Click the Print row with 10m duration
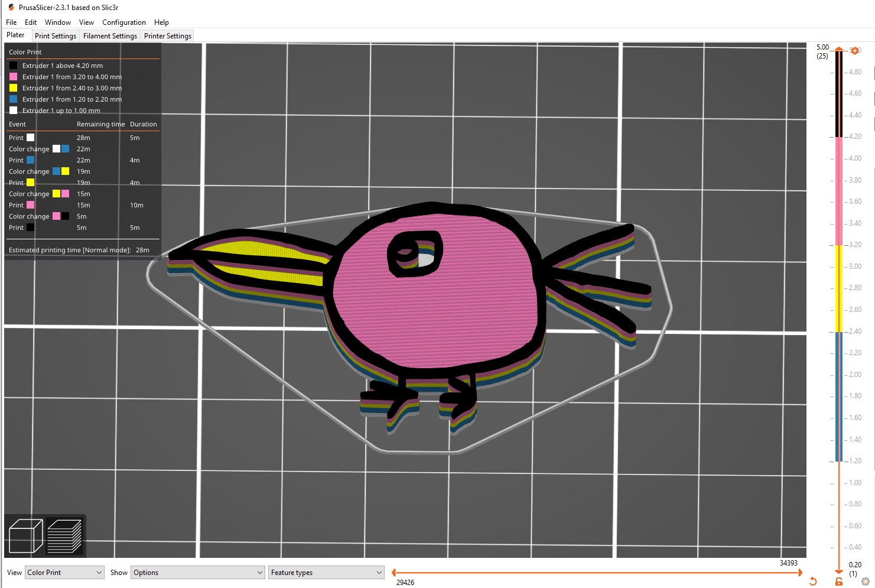Image resolution: width=875 pixels, height=588 pixels. (x=83, y=205)
